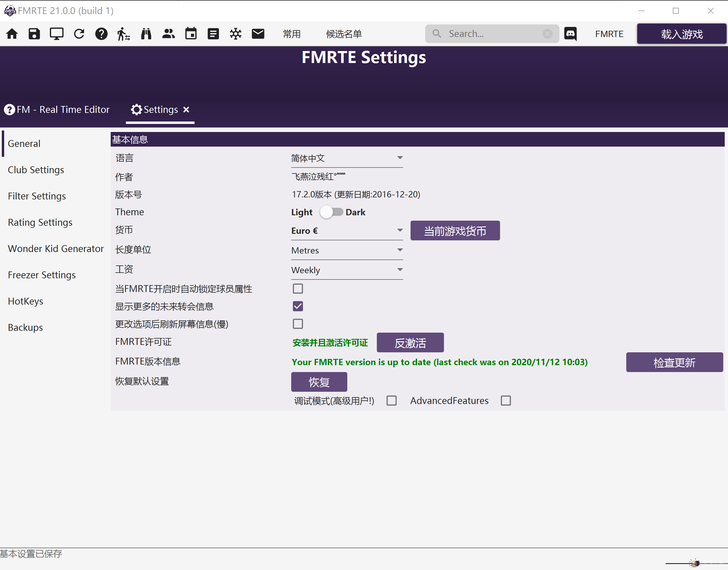This screenshot has height=570, width=728.
Task: Click the zoom slider knob at bottom right
Action: point(695,563)
